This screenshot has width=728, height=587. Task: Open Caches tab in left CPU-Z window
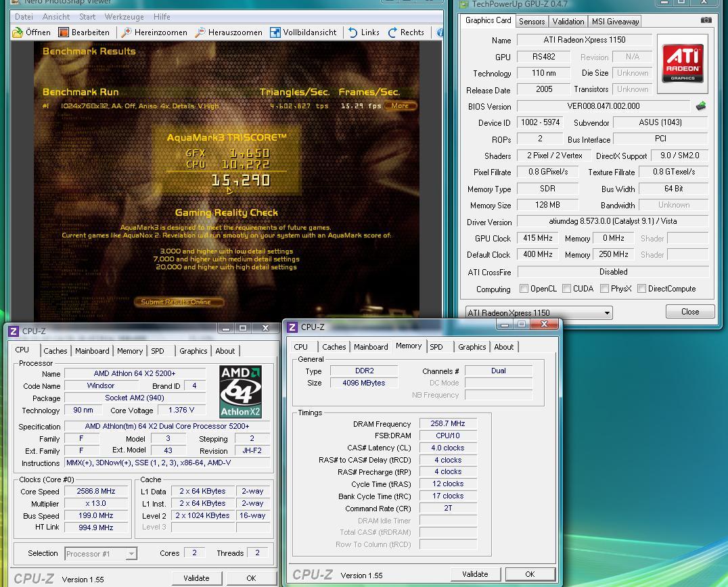[55, 351]
